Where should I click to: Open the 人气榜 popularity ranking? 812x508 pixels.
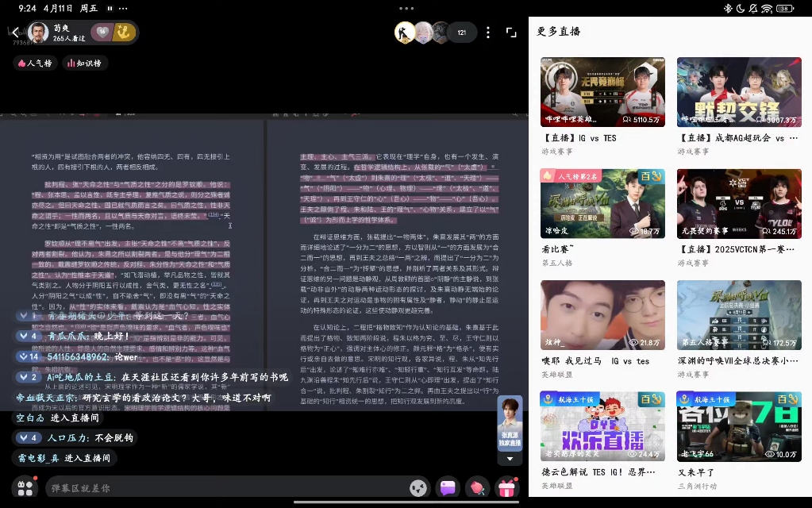point(35,63)
